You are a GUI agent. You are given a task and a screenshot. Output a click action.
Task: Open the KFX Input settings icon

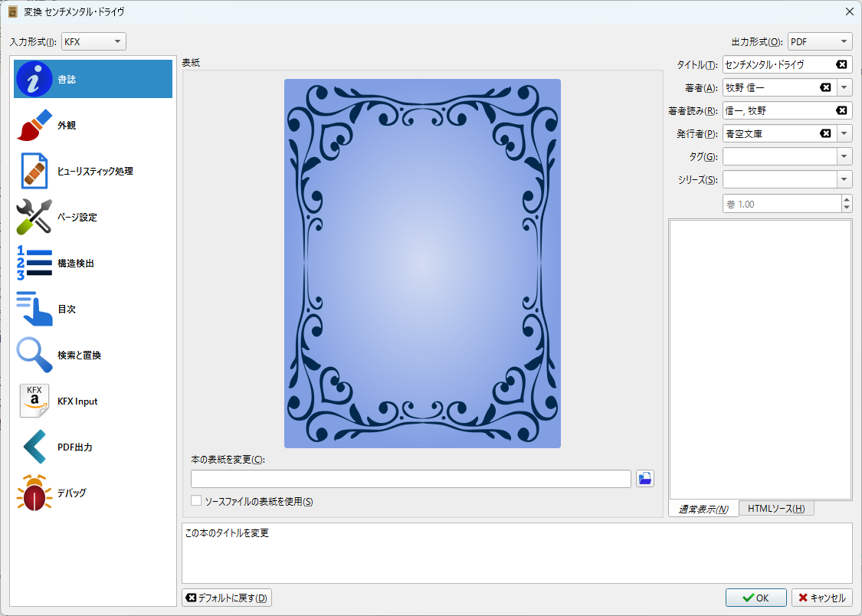pos(34,401)
